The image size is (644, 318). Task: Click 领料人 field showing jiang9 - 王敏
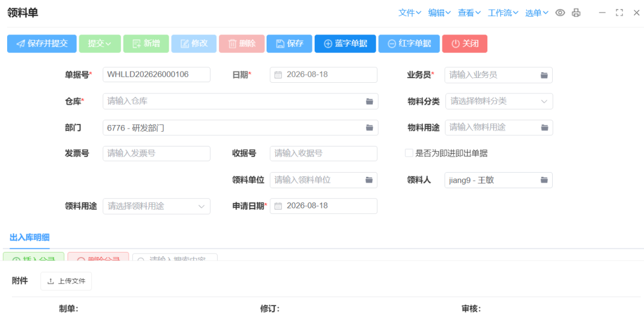(499, 180)
